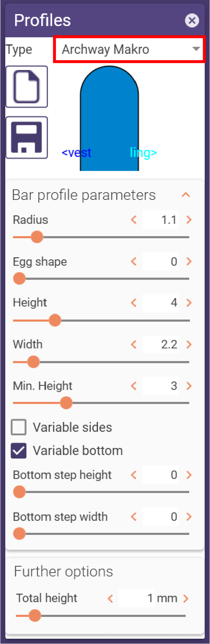Screen dimensions: 210x644
Task: Decrease Height with left arrow
Action: coord(134,303)
